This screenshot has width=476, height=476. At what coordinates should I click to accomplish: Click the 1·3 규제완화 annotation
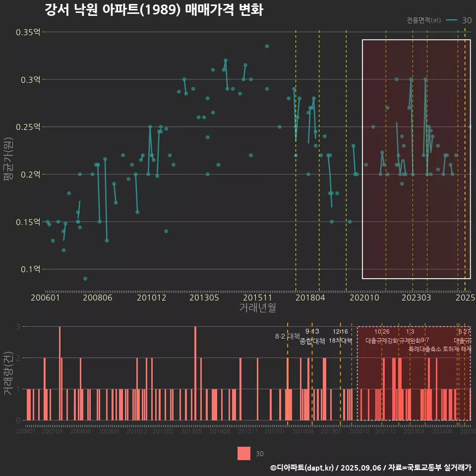coord(410,336)
